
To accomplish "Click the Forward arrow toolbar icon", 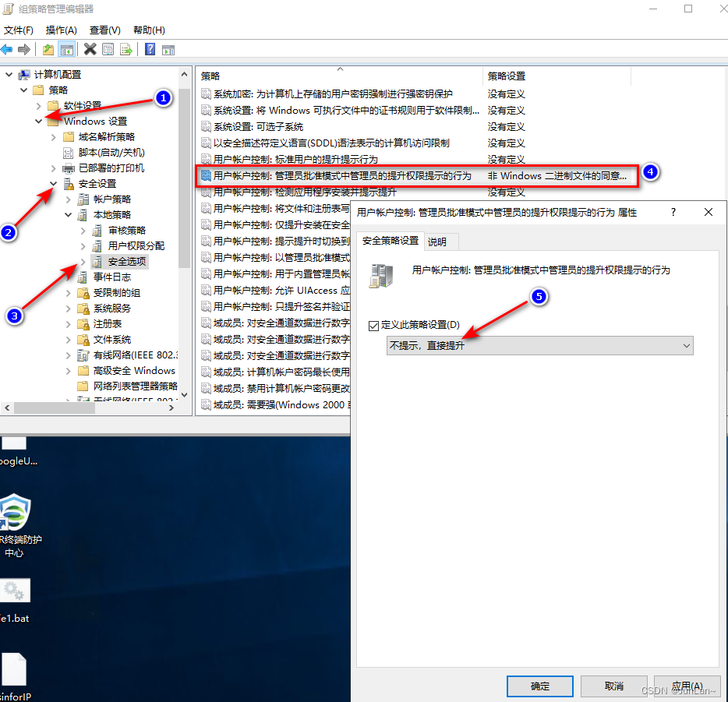I will click(23, 49).
